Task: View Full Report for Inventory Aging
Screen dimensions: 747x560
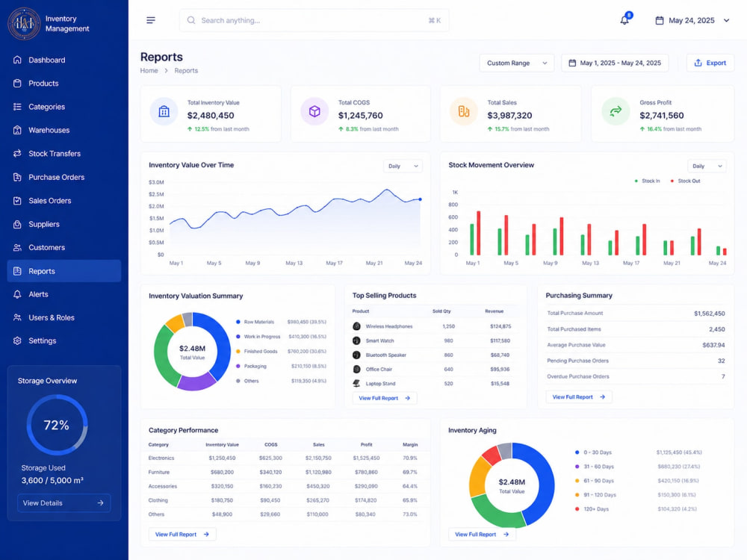Action: pyautogui.click(x=482, y=535)
